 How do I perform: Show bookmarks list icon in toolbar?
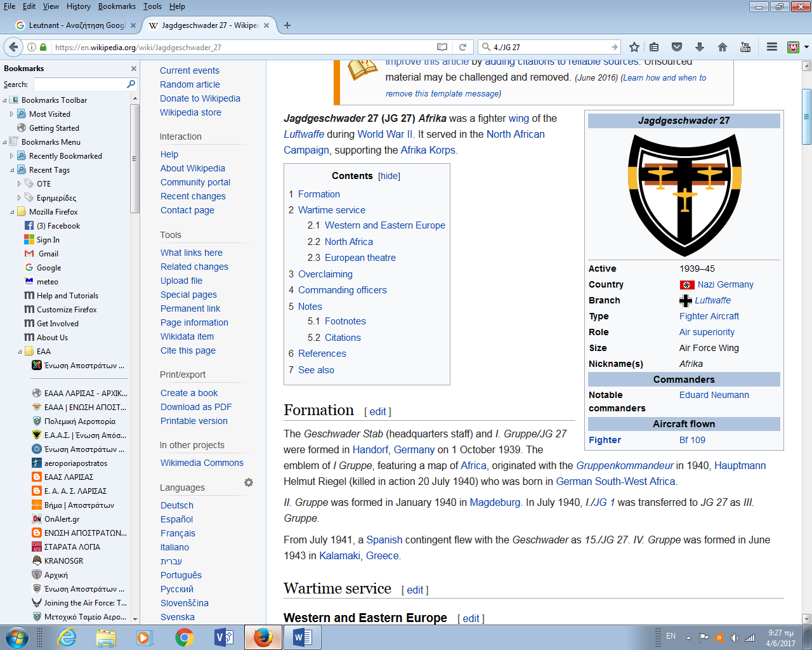[x=654, y=47]
